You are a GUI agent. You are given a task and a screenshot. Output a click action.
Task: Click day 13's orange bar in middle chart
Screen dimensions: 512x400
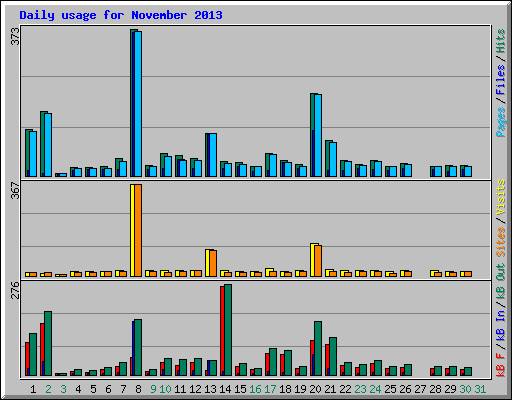click(x=213, y=264)
